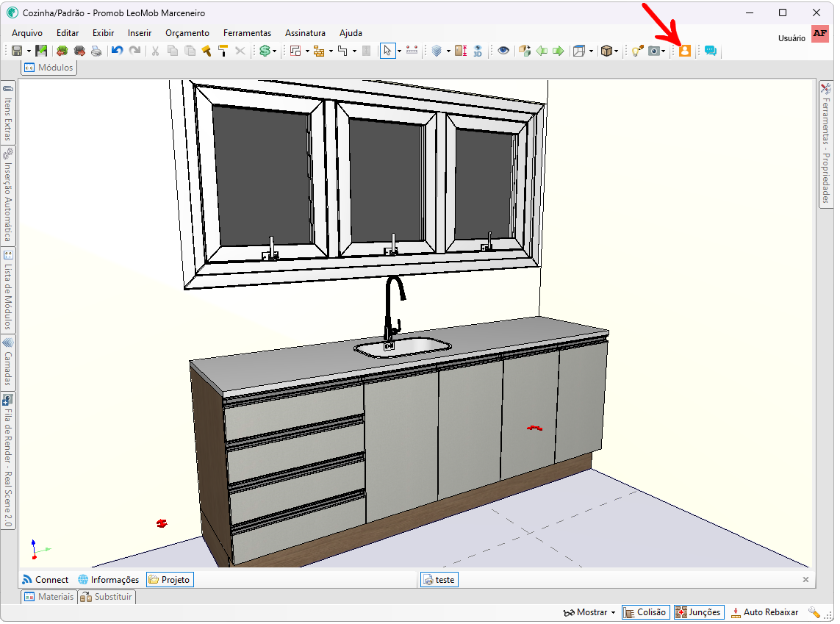Screen dimensions: 840x624
Task: Switch to the Materiais tab
Action: (x=49, y=597)
